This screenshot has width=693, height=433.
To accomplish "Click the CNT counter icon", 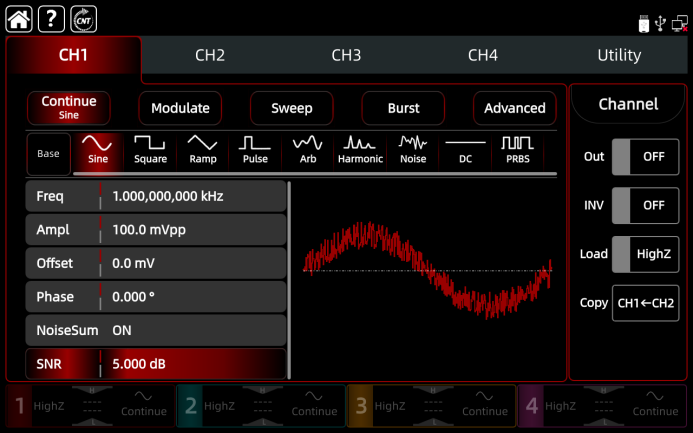I will click(84, 18).
